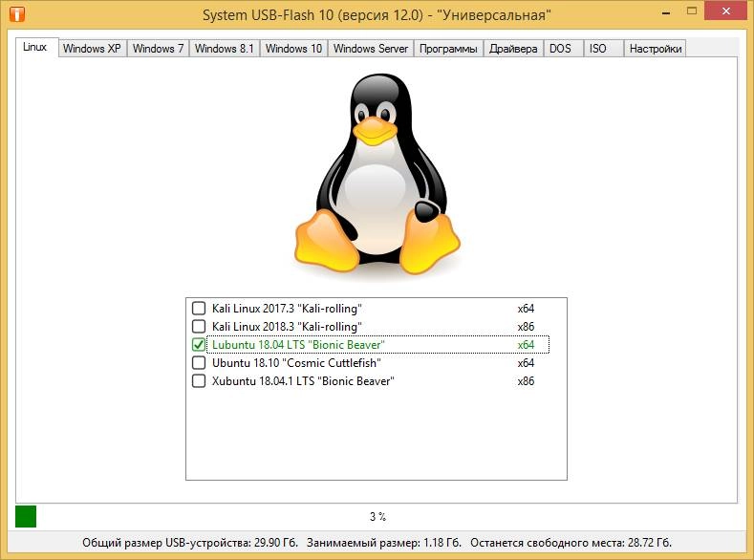754x560 pixels.
Task: Select Kali Linux 2017.3 "Kali-rolling" text
Action: [x=287, y=309]
